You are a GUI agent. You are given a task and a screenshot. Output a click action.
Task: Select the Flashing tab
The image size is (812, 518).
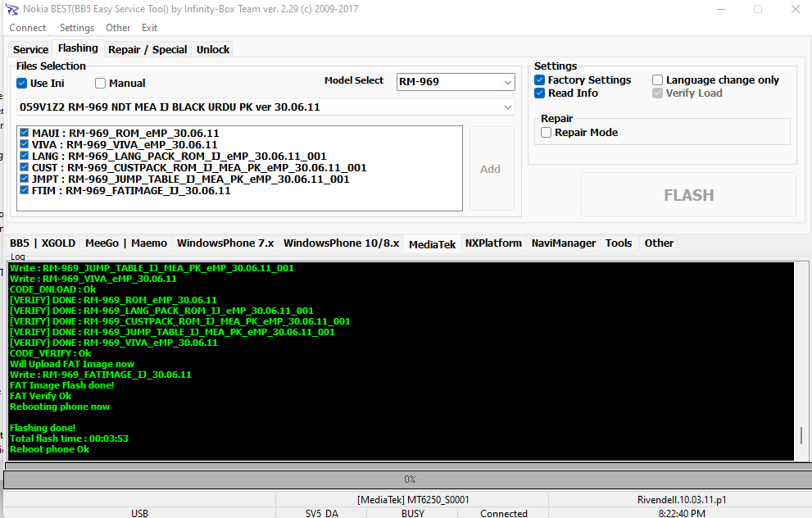tap(78, 48)
